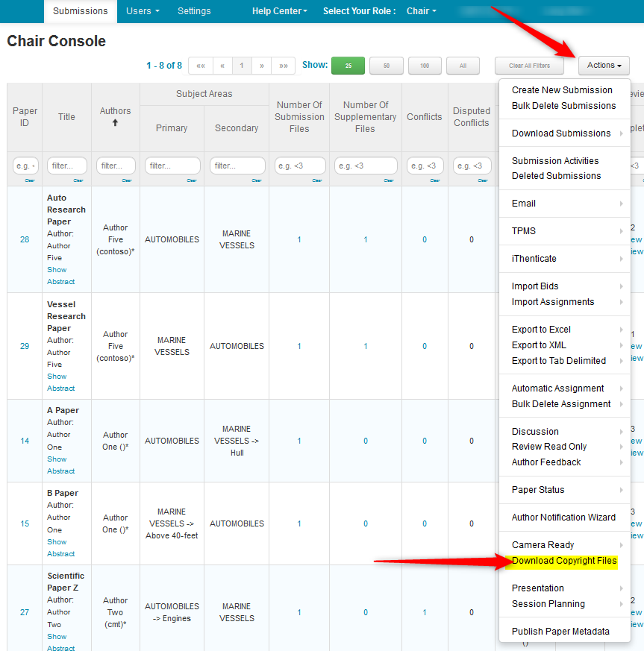This screenshot has height=651, width=644.
Task: Go to previous page of results
Action: (x=222, y=66)
